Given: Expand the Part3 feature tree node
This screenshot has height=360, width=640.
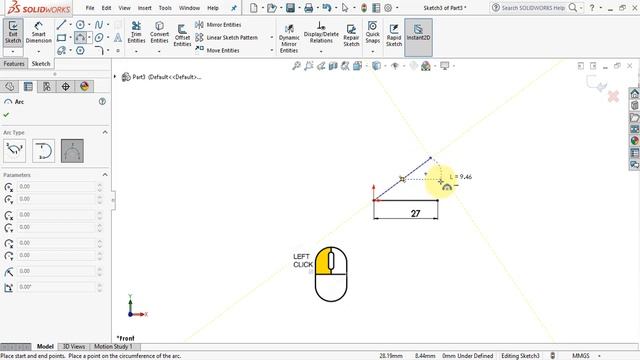Looking at the screenshot, I should pos(115,77).
